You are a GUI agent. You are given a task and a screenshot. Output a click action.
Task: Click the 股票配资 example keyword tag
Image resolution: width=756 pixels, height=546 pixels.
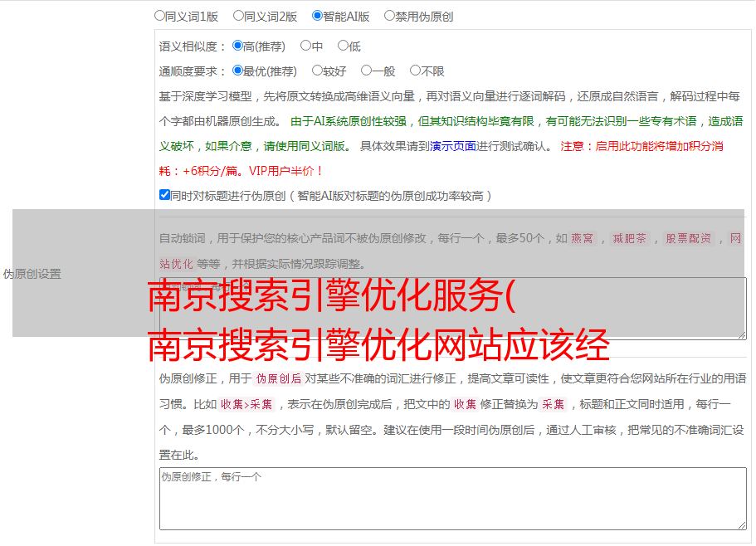(x=689, y=238)
